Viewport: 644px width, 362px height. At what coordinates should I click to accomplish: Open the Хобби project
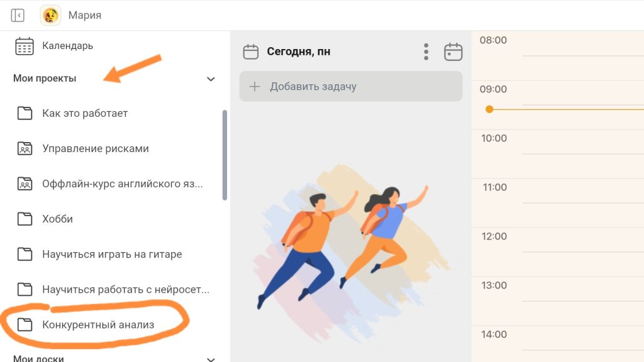click(x=57, y=219)
